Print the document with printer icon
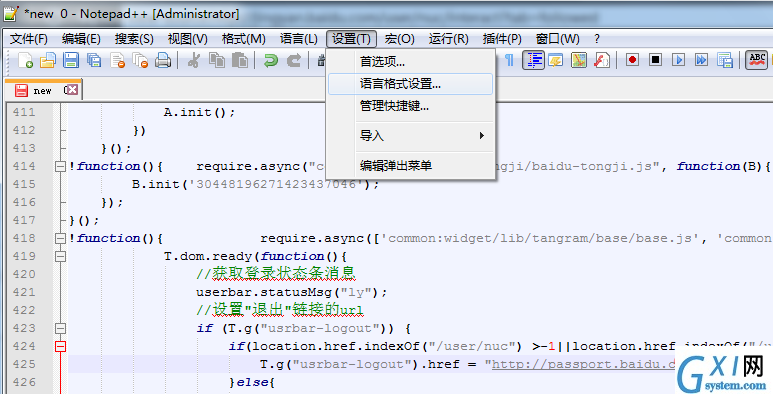 (163, 60)
